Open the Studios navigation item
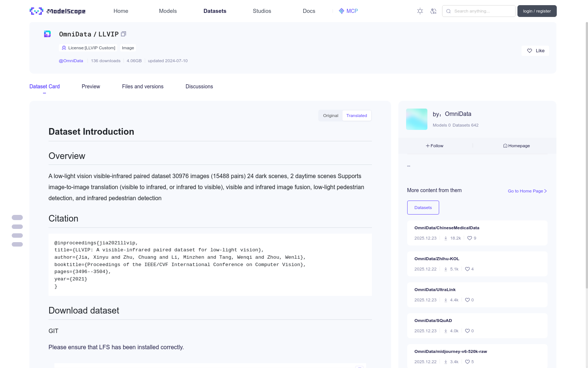The image size is (588, 368). point(262,11)
